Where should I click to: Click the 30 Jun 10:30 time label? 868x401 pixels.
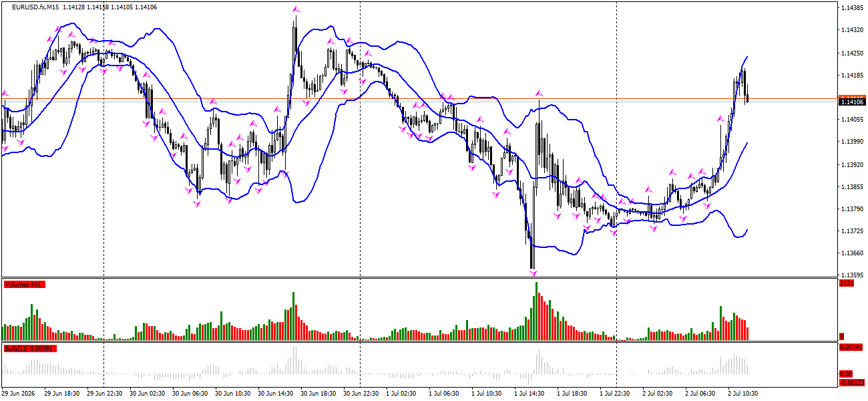(233, 394)
